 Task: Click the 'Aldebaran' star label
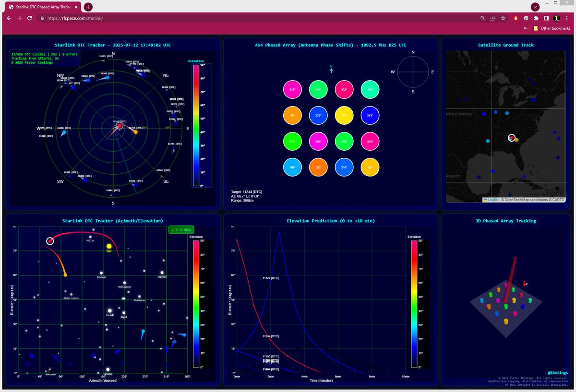pos(139,300)
